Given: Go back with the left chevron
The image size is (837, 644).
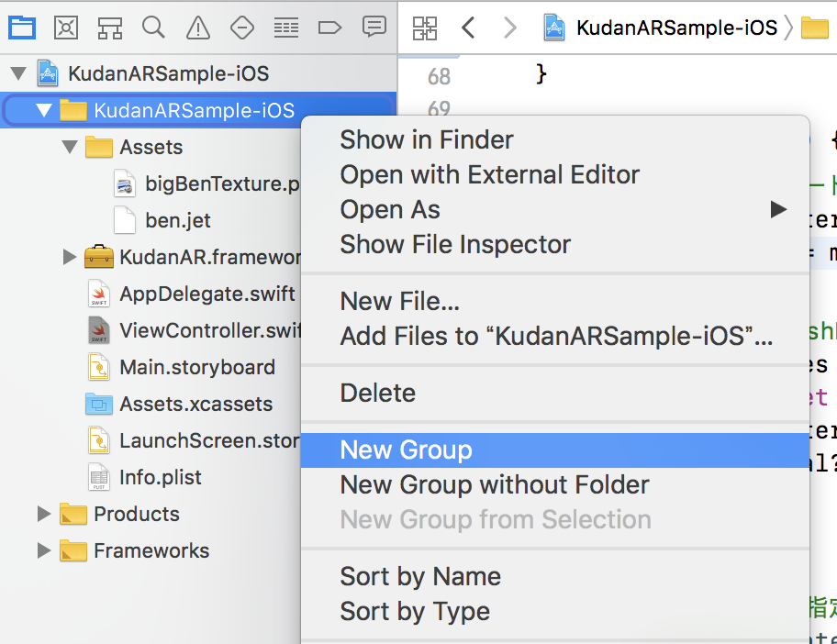Looking at the screenshot, I should click(468, 28).
